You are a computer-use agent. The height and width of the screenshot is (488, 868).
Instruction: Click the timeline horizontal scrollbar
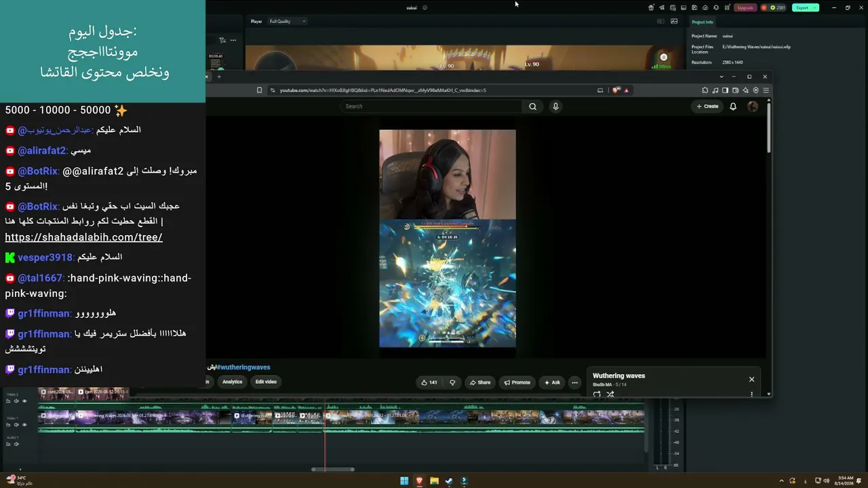click(x=333, y=469)
